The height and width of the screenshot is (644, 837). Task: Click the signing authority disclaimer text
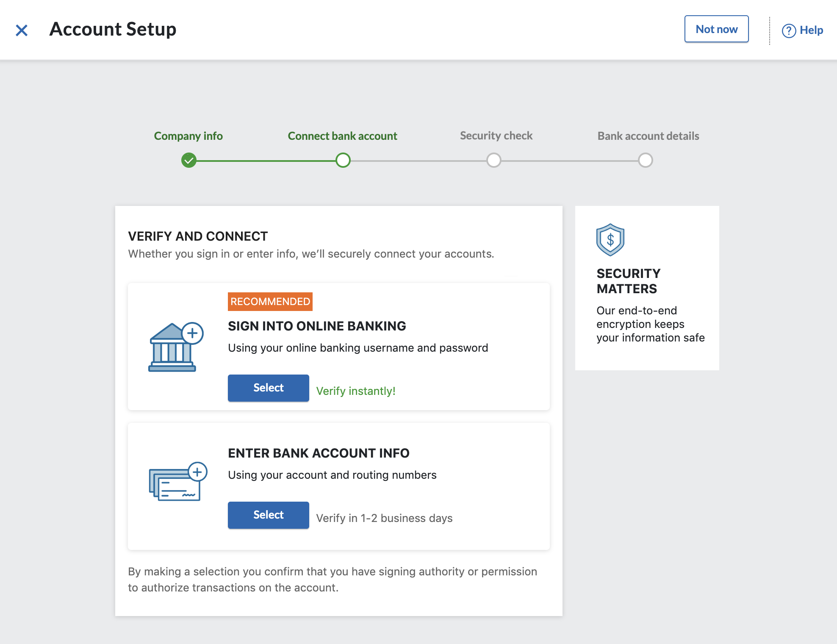(x=333, y=580)
